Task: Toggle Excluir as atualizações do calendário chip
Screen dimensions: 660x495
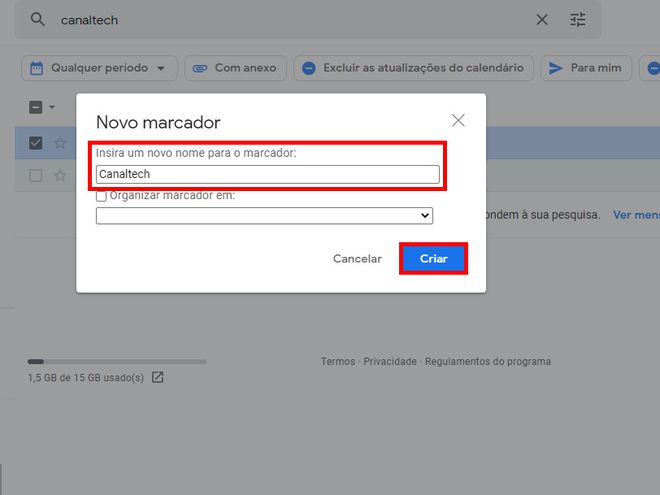Action: [414, 68]
